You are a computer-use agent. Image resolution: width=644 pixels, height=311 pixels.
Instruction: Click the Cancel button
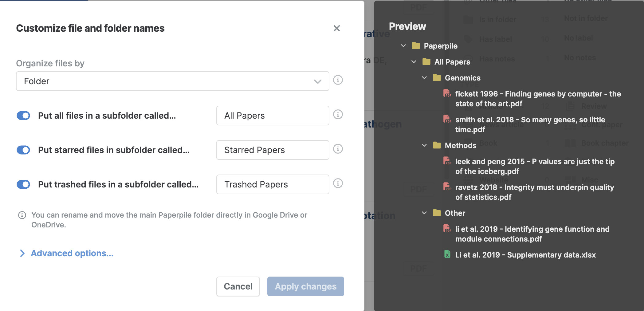pyautogui.click(x=238, y=286)
